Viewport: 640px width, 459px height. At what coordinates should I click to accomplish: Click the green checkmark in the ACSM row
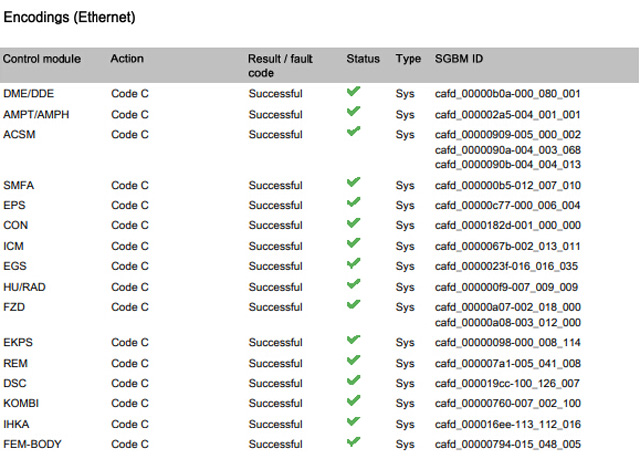pyautogui.click(x=353, y=132)
